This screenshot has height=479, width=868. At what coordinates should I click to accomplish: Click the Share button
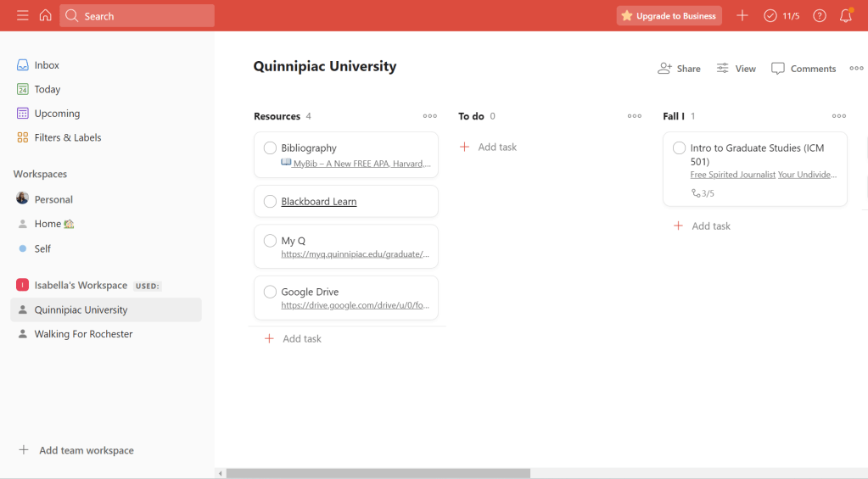pos(679,69)
